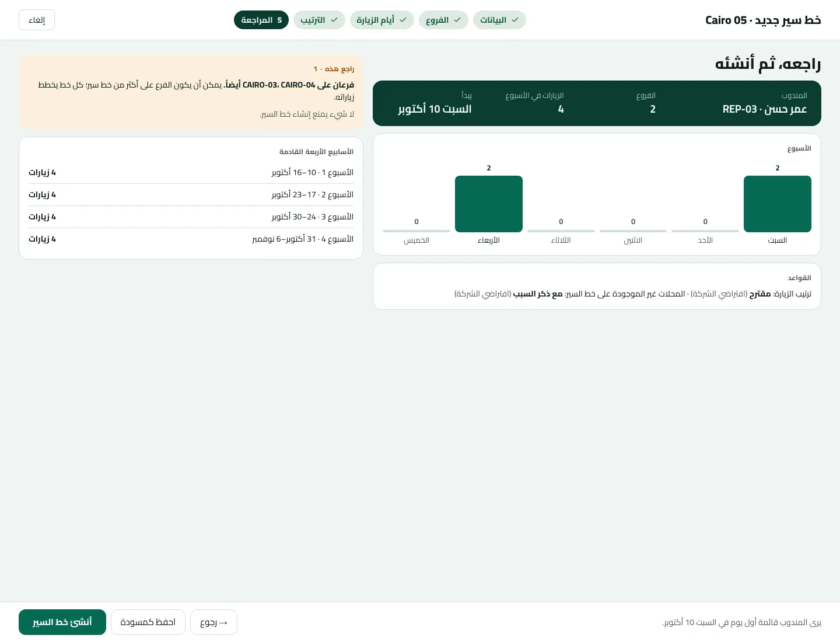Select the الأسبوع 3 · 24–30 أكتوبر row
Viewport: 840px width, 642px height.
tap(191, 217)
